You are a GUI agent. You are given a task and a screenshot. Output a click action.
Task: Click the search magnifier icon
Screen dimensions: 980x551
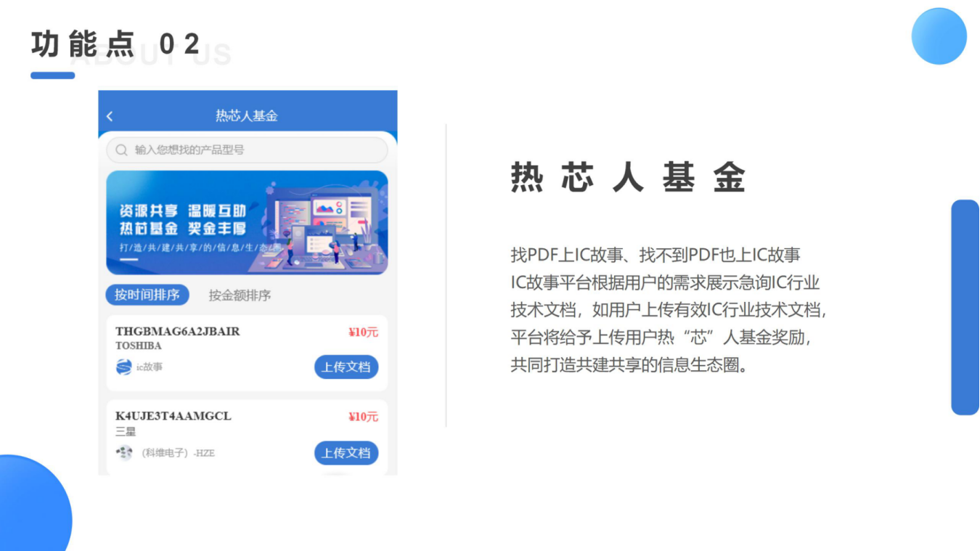tap(121, 150)
